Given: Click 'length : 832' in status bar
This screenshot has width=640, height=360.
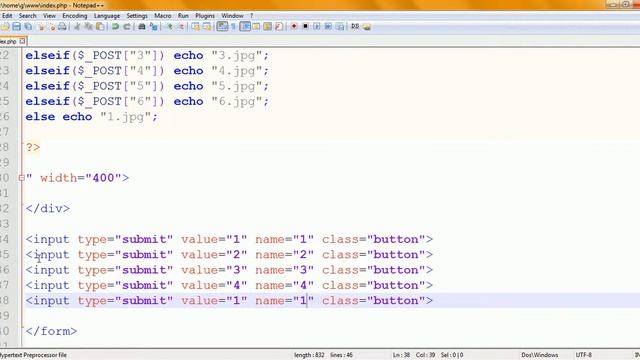Looking at the screenshot, I should coord(309,355).
